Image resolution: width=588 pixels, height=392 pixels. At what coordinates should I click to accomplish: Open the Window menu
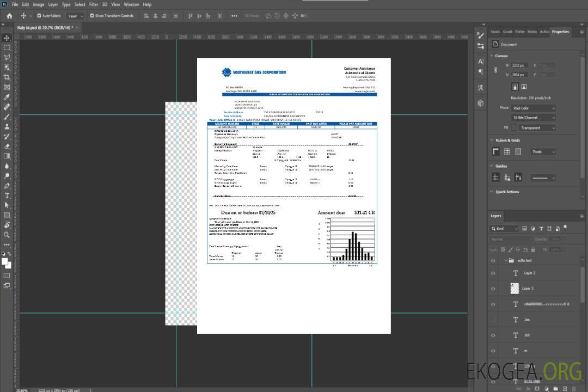tap(131, 4)
